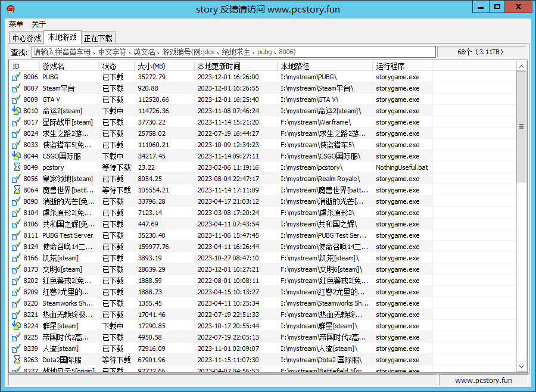Switch to the 正在下载 tab
536x392 pixels.
coord(98,38)
